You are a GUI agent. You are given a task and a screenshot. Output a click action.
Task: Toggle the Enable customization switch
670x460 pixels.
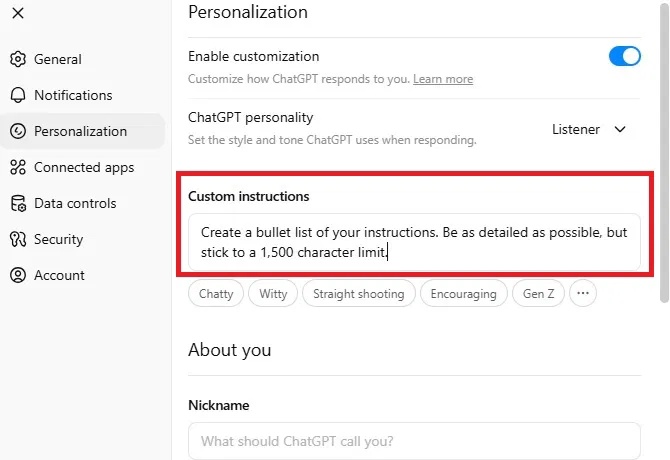click(624, 56)
